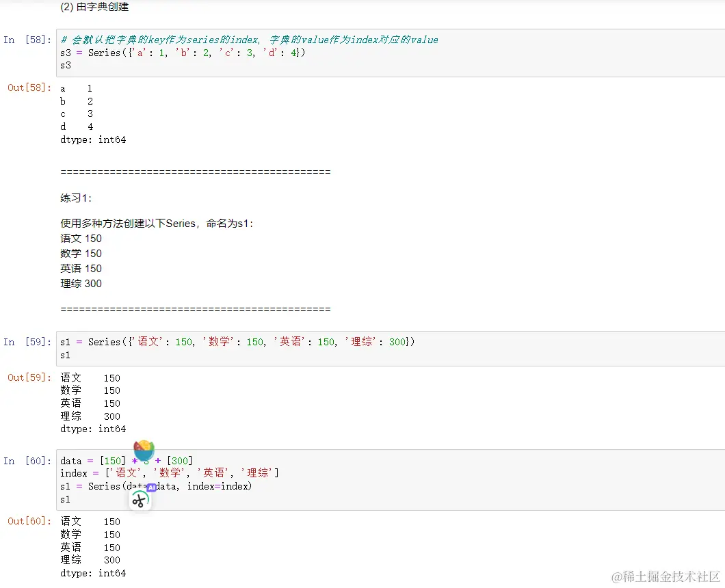
Task: Click the In [59] prompt label
Action: click(27, 342)
